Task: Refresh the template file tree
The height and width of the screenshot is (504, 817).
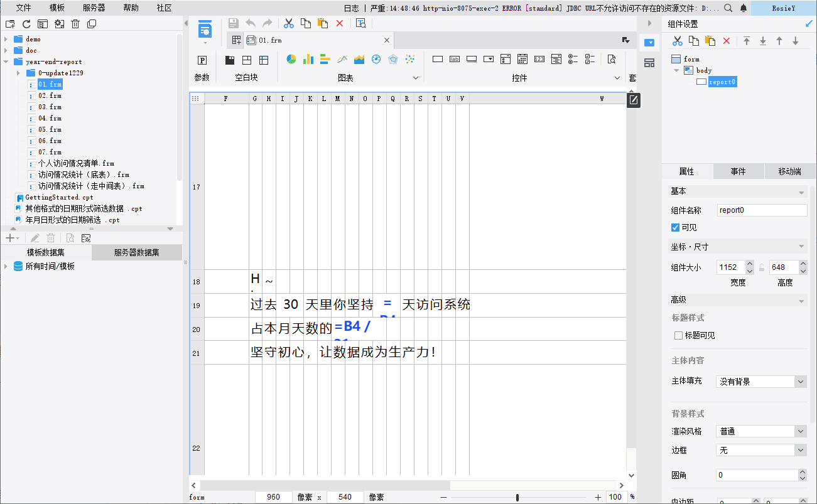Action: pyautogui.click(x=26, y=24)
